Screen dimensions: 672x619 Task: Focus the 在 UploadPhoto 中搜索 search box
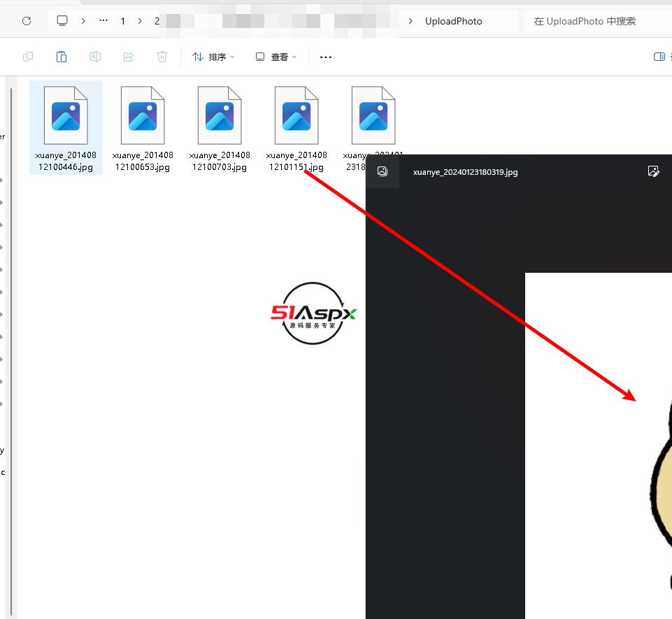pyautogui.click(x=597, y=21)
